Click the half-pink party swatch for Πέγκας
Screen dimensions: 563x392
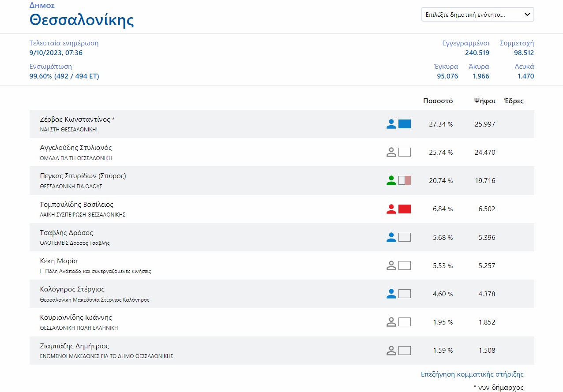coord(404,180)
